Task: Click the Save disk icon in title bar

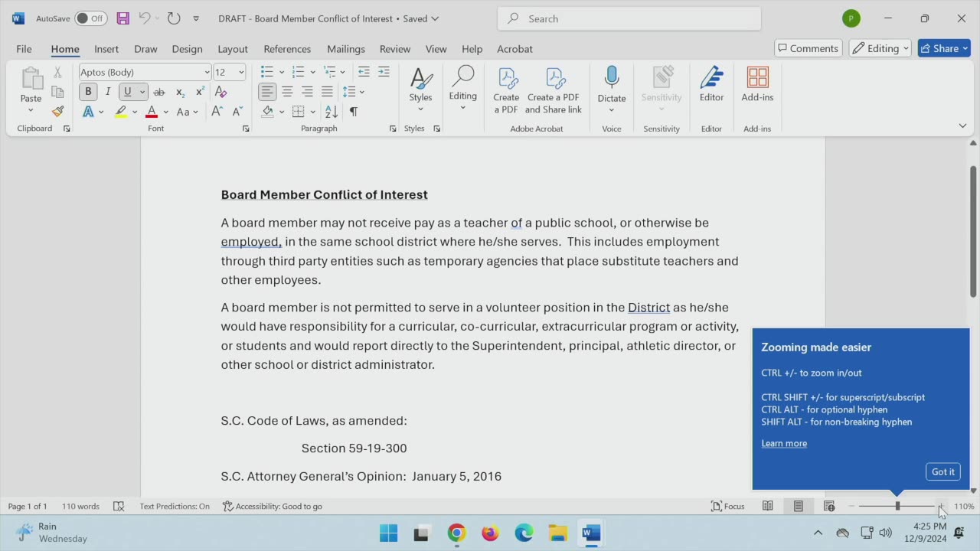Action: [122, 18]
